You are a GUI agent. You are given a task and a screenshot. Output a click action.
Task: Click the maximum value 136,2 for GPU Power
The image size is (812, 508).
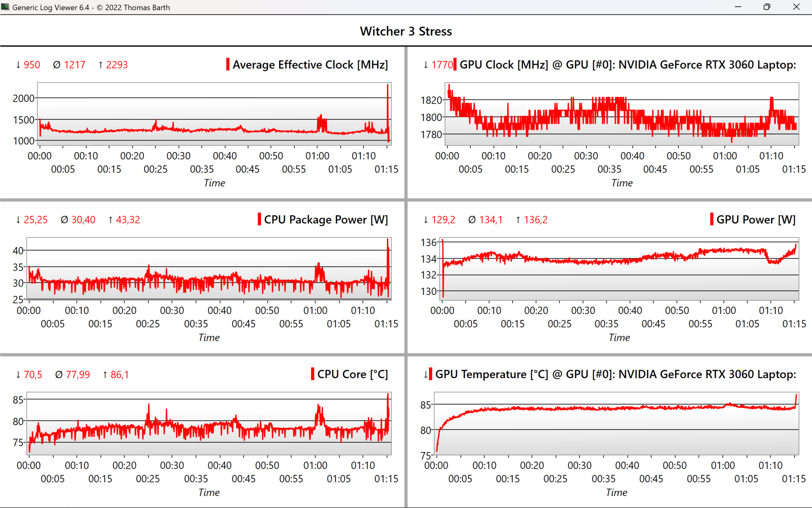[x=535, y=220]
